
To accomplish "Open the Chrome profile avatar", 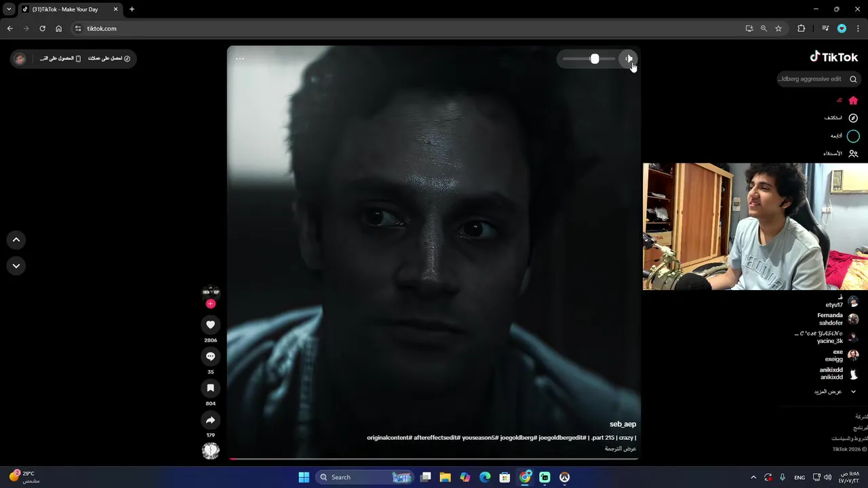I will (x=842, y=28).
